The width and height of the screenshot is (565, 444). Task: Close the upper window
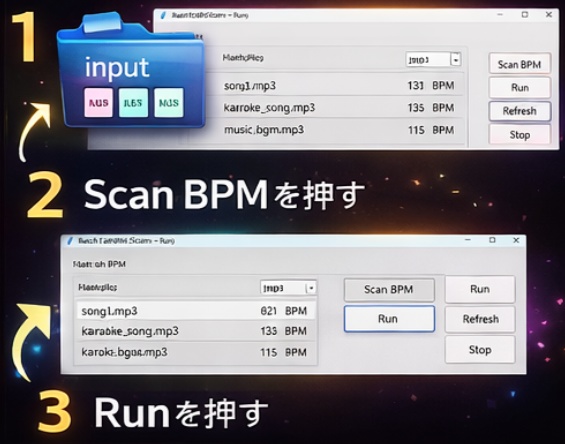pos(549,14)
